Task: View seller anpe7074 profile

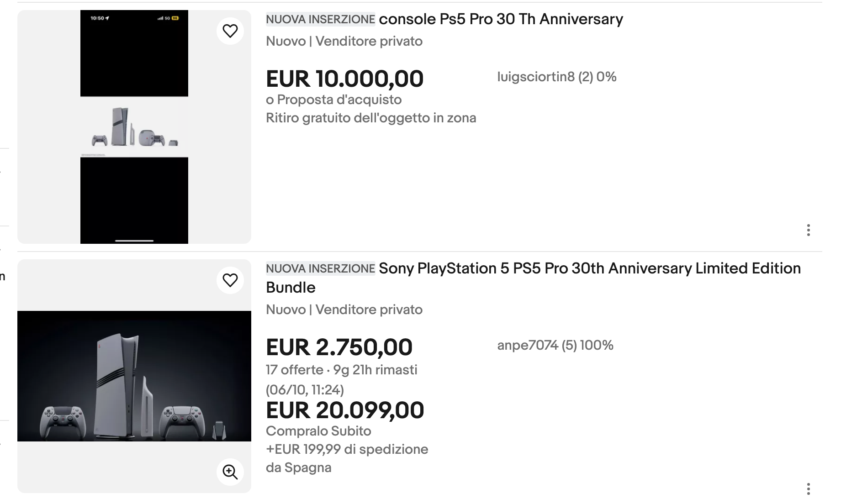Action: pos(555,345)
